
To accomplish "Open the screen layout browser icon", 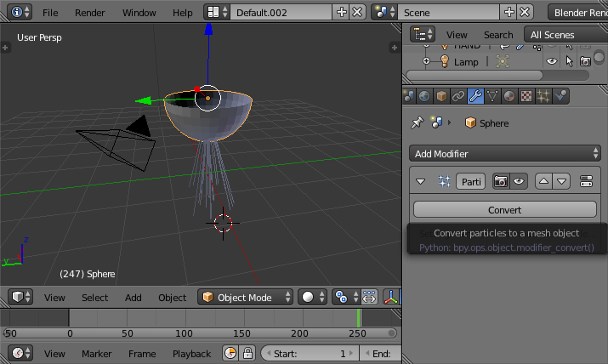I will tap(218, 13).
